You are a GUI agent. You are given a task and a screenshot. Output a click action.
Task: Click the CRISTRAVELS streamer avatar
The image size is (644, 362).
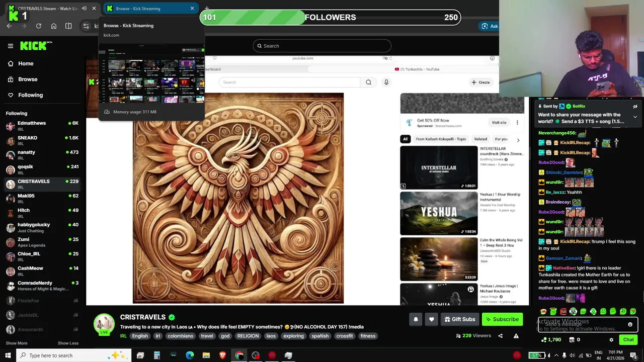click(x=104, y=324)
